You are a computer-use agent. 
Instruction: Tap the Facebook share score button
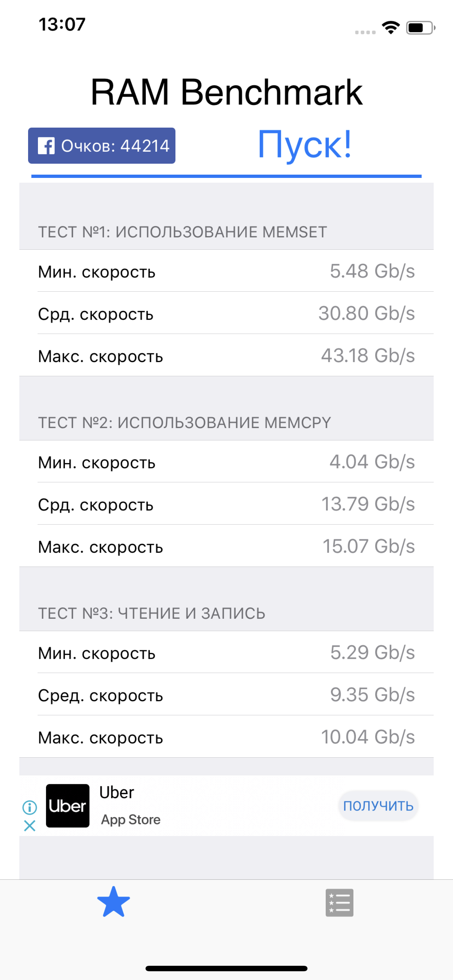(x=102, y=146)
